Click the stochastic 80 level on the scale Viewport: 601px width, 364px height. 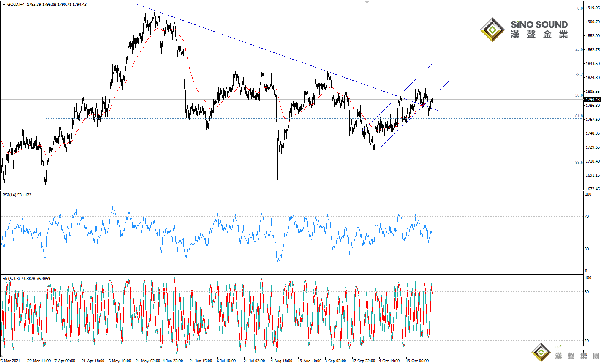click(x=587, y=292)
